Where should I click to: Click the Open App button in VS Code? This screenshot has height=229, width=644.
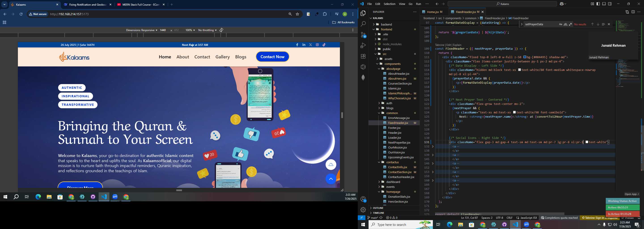[x=632, y=194]
